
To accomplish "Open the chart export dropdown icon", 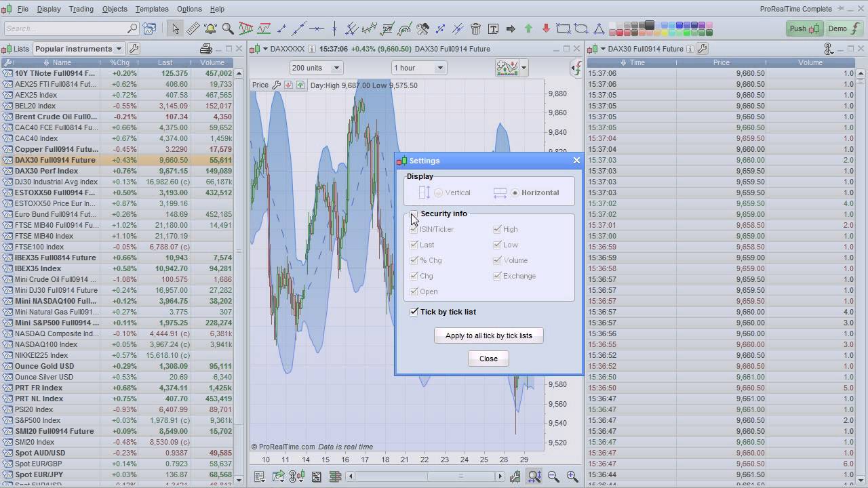I will [279, 476].
